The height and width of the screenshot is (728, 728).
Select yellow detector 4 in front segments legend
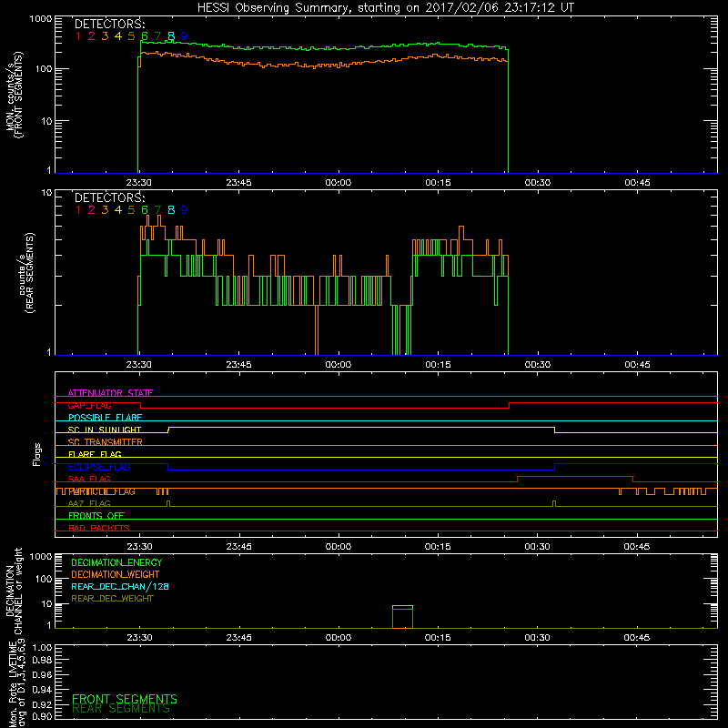[118, 36]
